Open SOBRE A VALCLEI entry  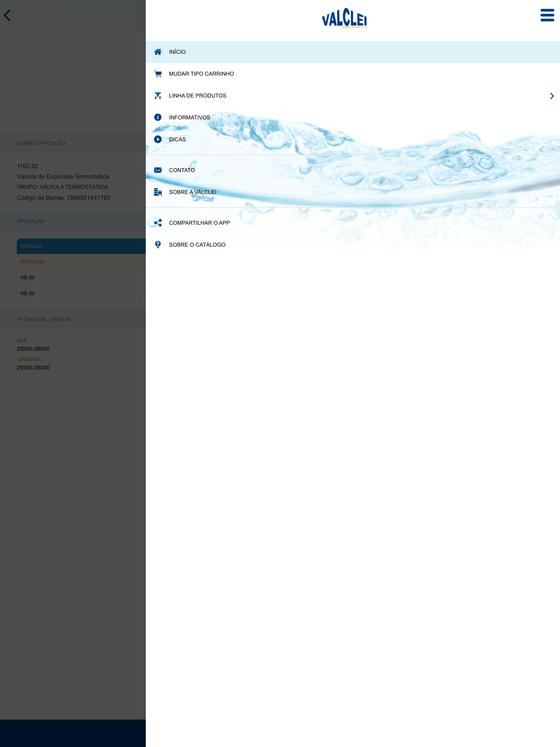coord(353,192)
